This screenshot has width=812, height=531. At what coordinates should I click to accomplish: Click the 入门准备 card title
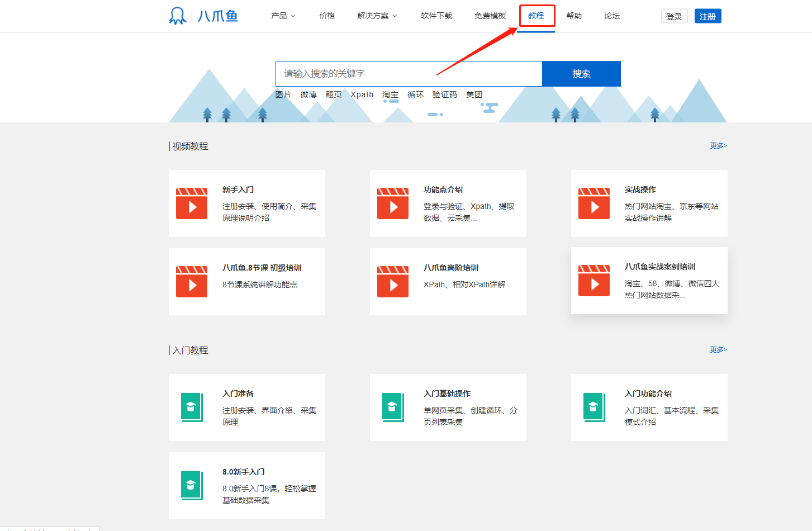coord(238,393)
